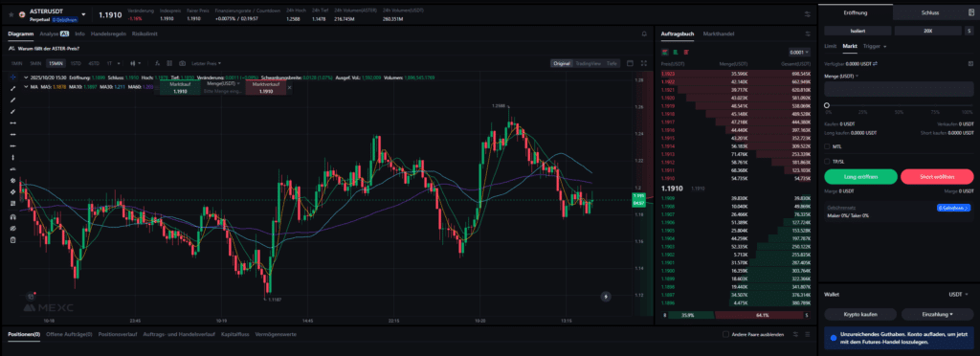Add ASTERUSDT to favorites with star icon
980x356 pixels.
tap(11, 13)
